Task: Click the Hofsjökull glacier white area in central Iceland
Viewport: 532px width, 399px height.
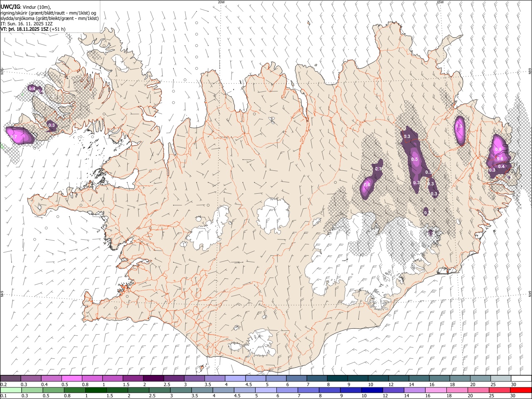Action: pos(273,215)
